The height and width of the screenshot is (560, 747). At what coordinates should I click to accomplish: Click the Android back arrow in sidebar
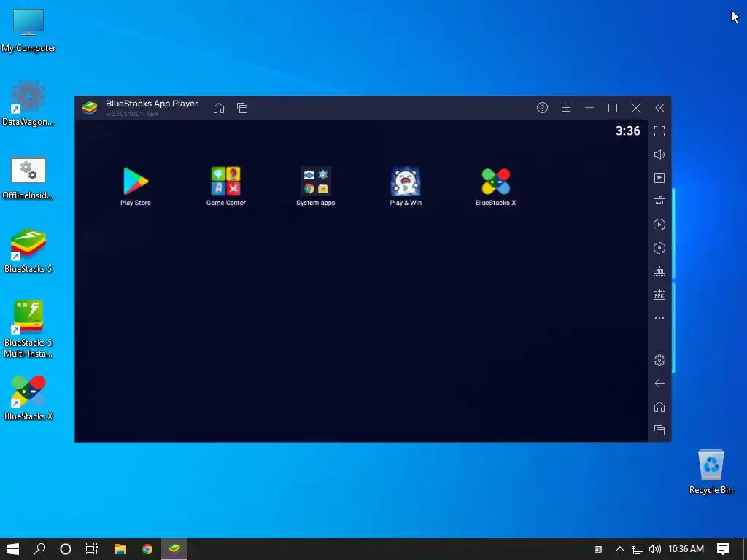click(659, 384)
